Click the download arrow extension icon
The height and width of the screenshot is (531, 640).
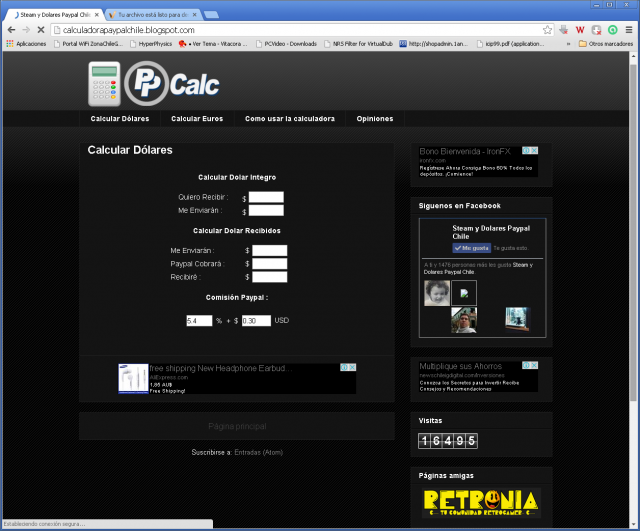tap(564, 30)
